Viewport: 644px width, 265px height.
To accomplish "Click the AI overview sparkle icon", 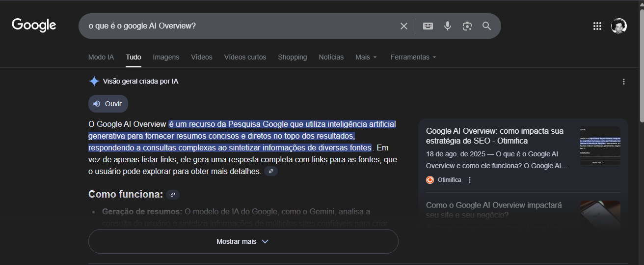I will click(94, 81).
